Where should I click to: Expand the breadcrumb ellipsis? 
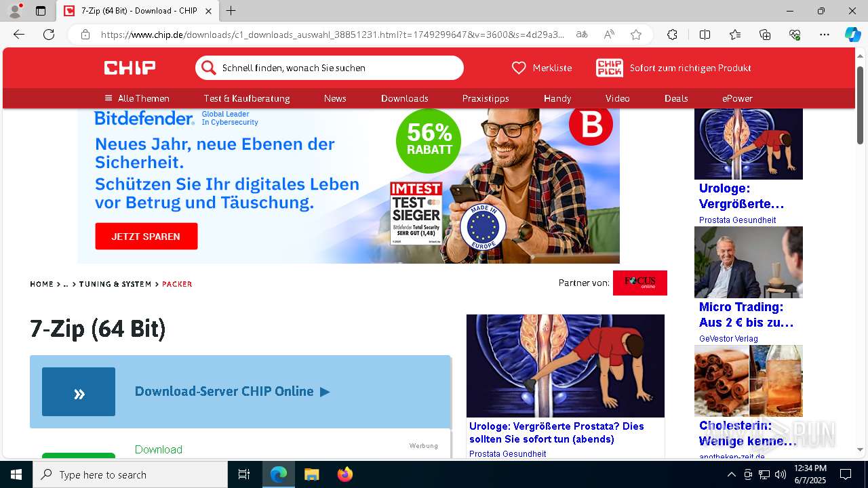[66, 284]
